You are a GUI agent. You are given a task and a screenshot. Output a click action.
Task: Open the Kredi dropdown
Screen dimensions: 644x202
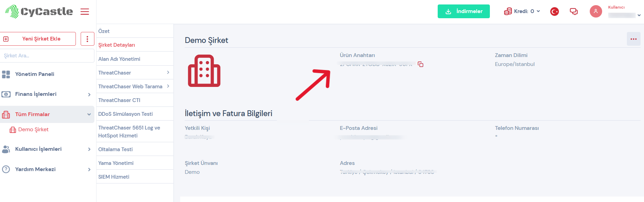click(522, 11)
